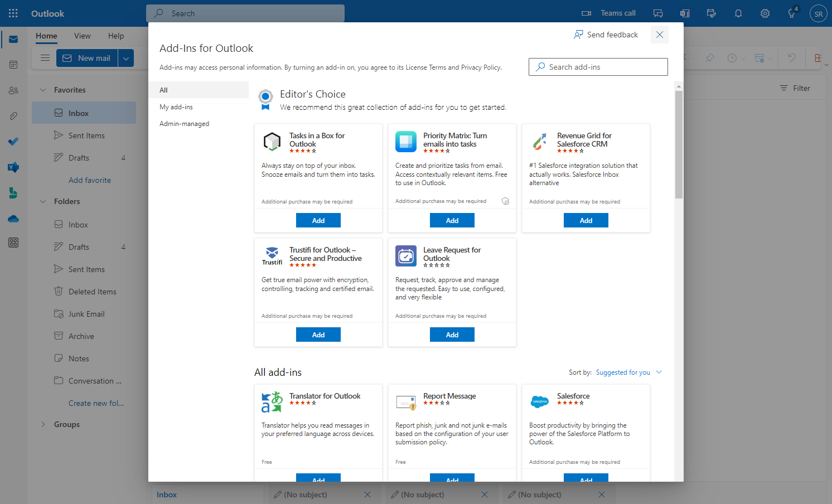Expand the New mail dropdown arrow
832x504 pixels.
pos(126,58)
